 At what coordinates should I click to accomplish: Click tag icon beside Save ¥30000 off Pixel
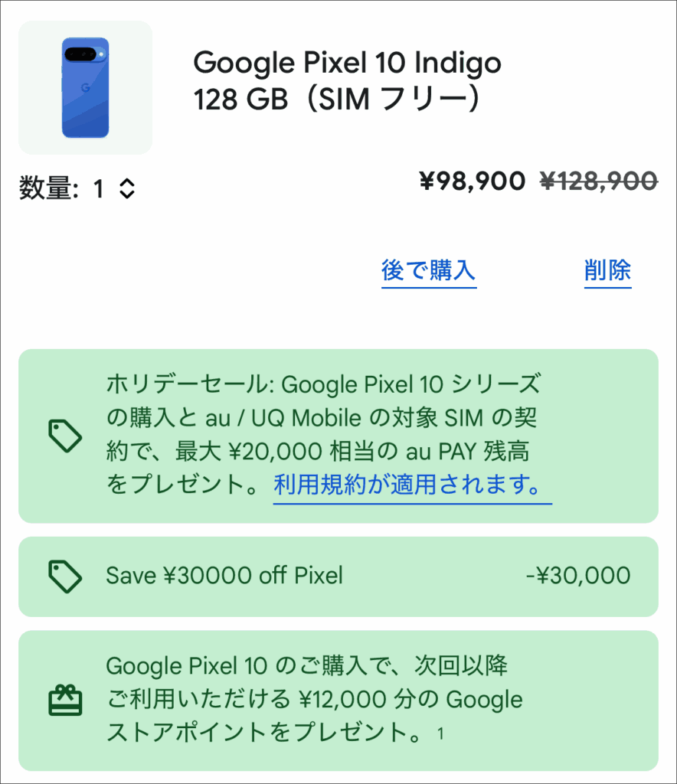(65, 577)
